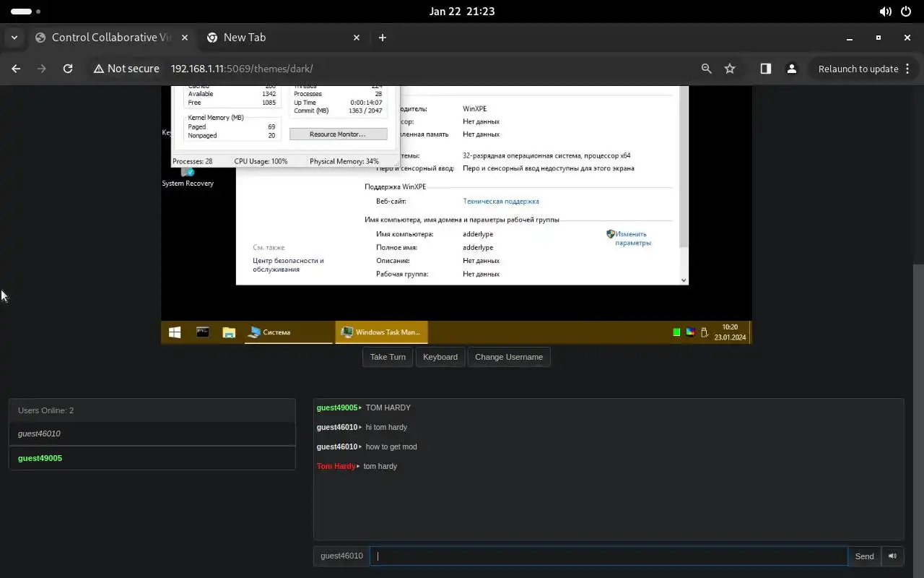Click Relaunch to update button
Viewport: 924px width, 578px height.
pos(858,69)
